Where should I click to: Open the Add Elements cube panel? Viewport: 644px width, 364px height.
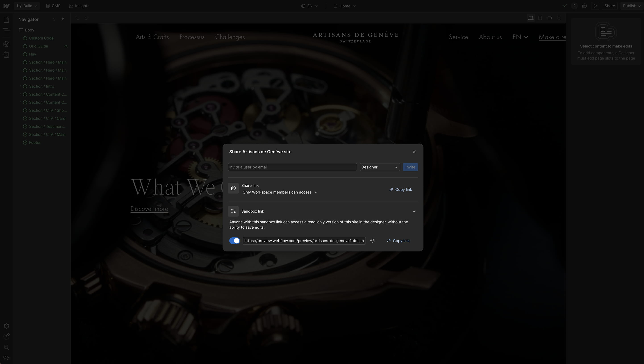coord(6,44)
